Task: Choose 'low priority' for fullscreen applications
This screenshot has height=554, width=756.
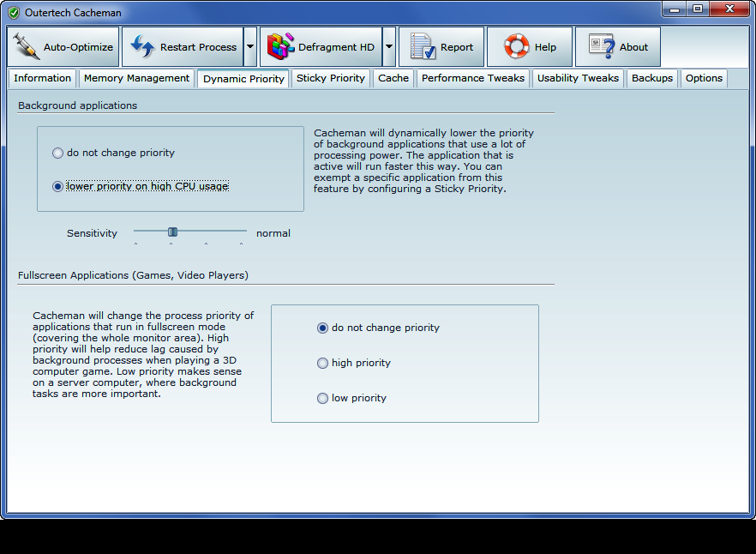Action: (322, 399)
